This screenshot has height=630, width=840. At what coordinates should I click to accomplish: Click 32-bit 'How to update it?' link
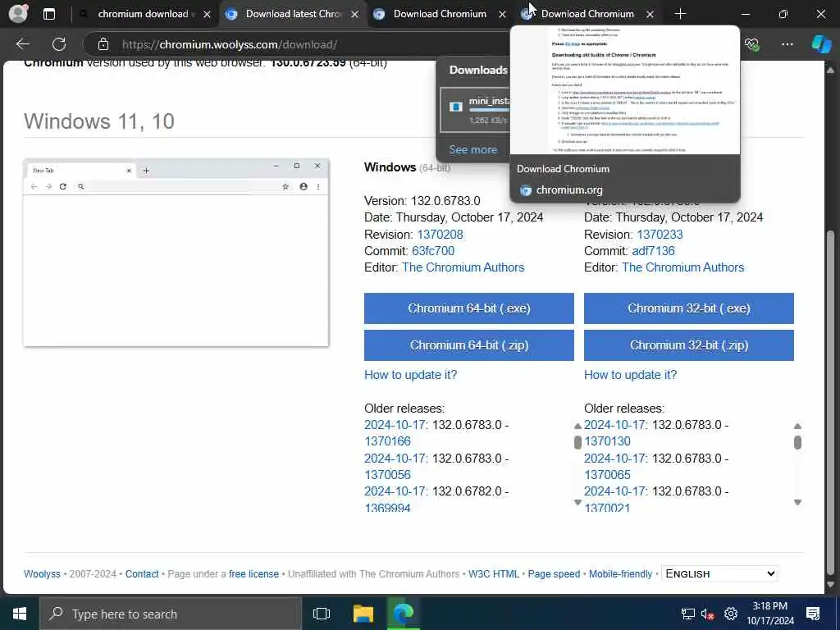click(630, 374)
